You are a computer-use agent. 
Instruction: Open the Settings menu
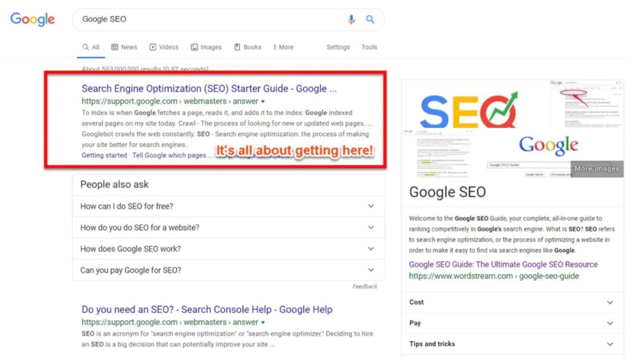pyautogui.click(x=338, y=47)
